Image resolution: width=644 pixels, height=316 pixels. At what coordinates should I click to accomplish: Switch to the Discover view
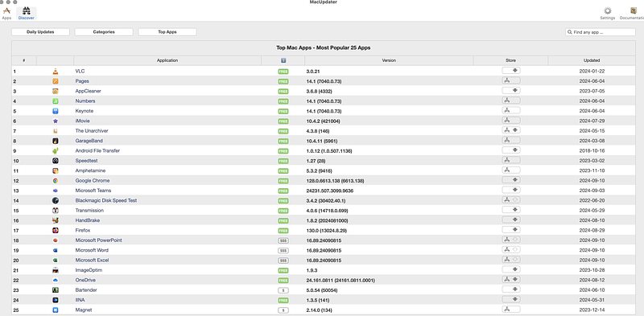point(27,13)
